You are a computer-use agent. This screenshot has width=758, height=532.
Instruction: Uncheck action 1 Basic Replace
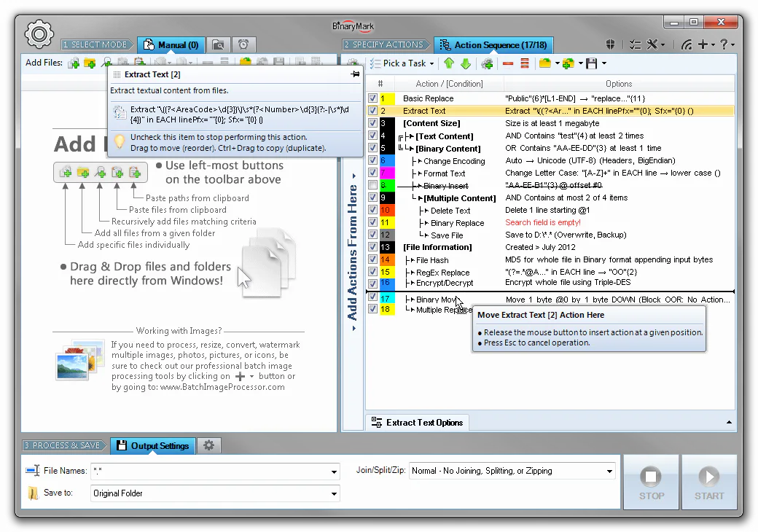pyautogui.click(x=372, y=98)
